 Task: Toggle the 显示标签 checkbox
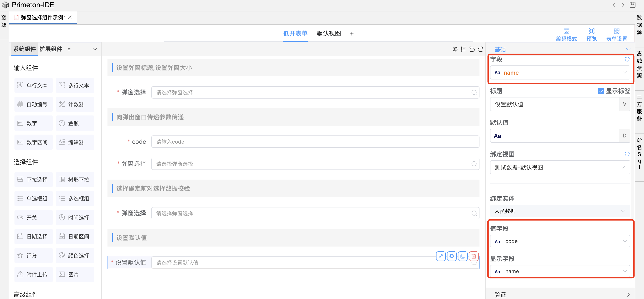[x=601, y=91]
